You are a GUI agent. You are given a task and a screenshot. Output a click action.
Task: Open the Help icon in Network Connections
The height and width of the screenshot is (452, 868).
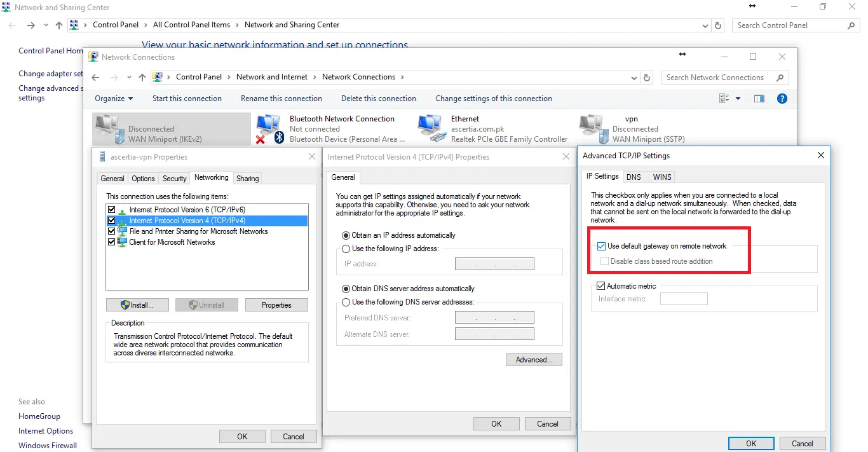pyautogui.click(x=782, y=99)
